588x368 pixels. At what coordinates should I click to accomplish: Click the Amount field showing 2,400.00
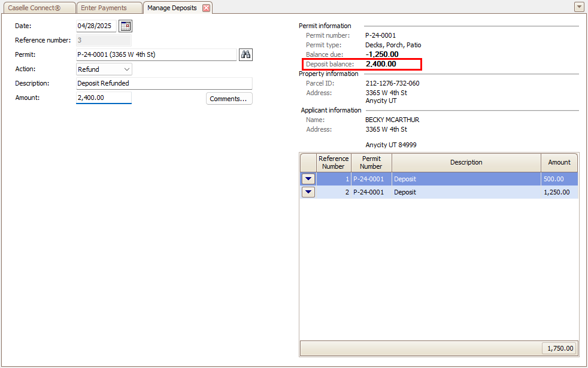(x=103, y=98)
